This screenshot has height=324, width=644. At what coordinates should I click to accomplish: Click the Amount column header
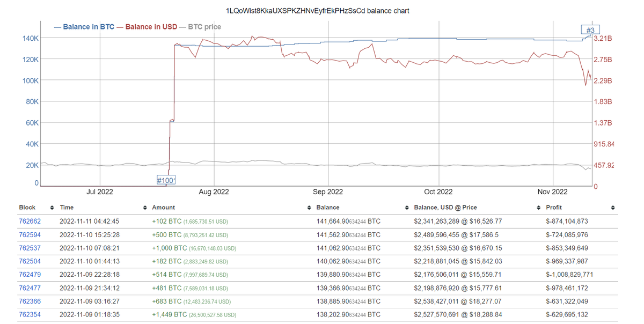click(x=163, y=208)
